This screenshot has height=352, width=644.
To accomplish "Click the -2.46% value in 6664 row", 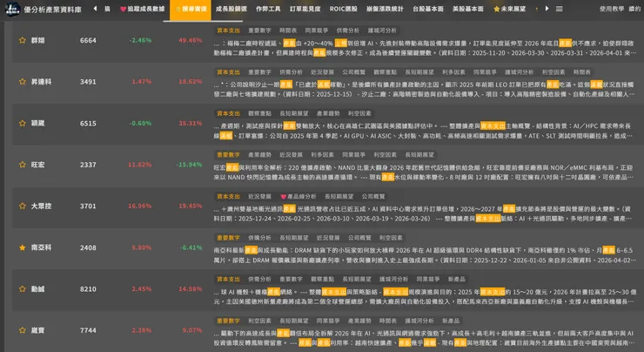I will [140, 40].
